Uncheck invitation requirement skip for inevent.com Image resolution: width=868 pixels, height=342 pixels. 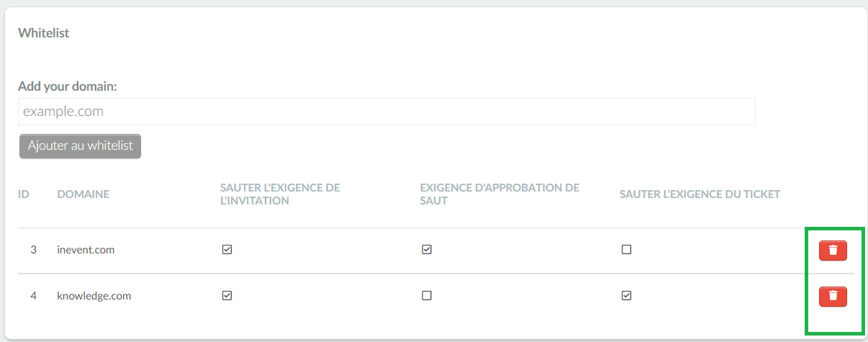pos(227,250)
